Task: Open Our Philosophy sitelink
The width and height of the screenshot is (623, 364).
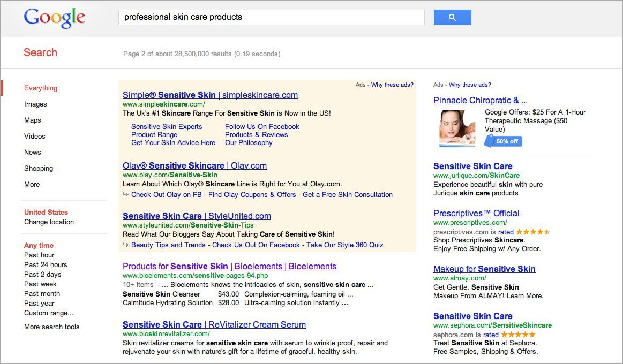Action: (249, 143)
